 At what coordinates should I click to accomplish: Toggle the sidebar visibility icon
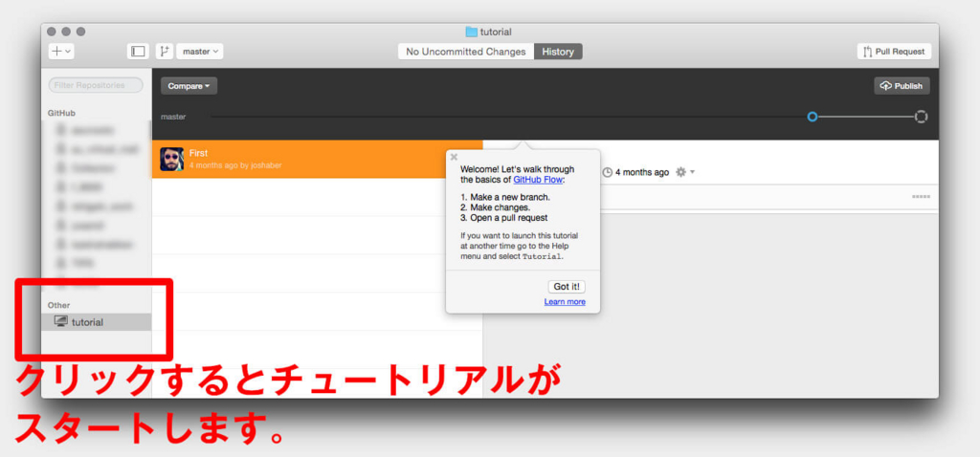[x=138, y=52]
